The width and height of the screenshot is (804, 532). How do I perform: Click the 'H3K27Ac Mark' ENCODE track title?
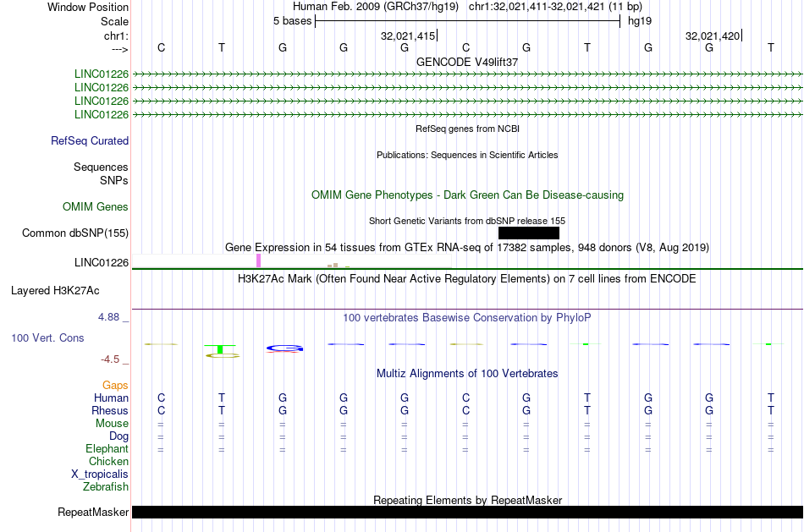467,279
